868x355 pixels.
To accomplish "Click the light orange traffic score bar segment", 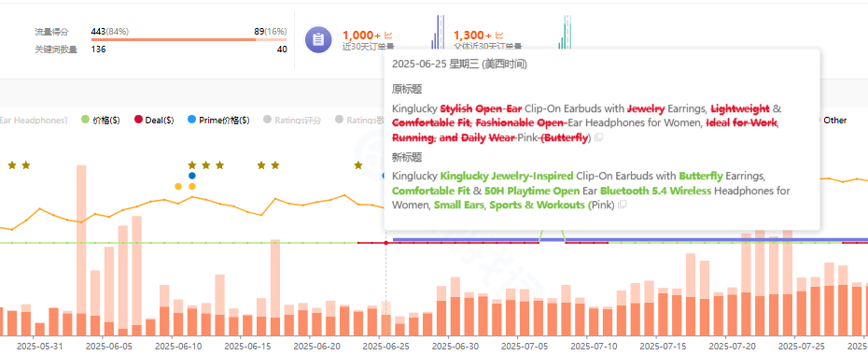I will point(272,40).
